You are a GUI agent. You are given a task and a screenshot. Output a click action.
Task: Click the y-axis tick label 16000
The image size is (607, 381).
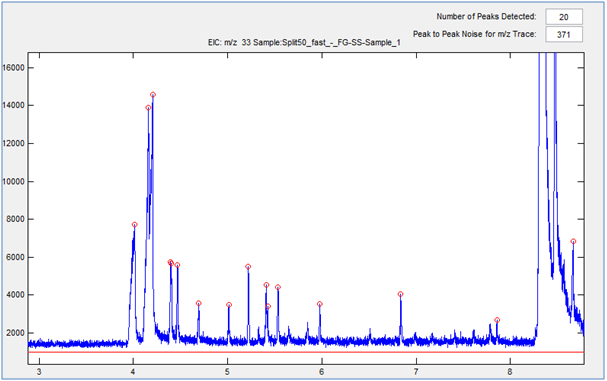point(13,68)
